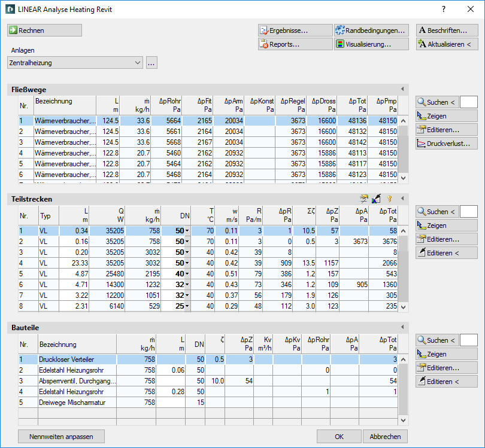Viewport: 485px width, 448px height.
Task: Open DN dropdown for Teilstrecke row 8
Action: coord(187,306)
